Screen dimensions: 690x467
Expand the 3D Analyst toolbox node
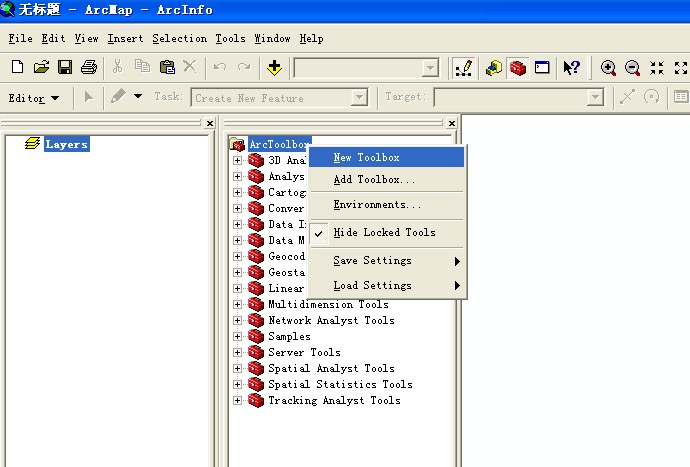pos(237,160)
